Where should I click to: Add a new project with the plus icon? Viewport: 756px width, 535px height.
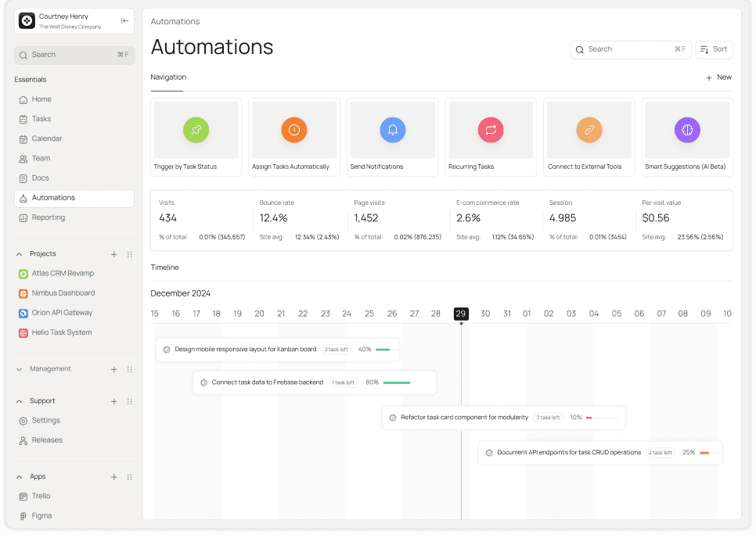(x=114, y=254)
